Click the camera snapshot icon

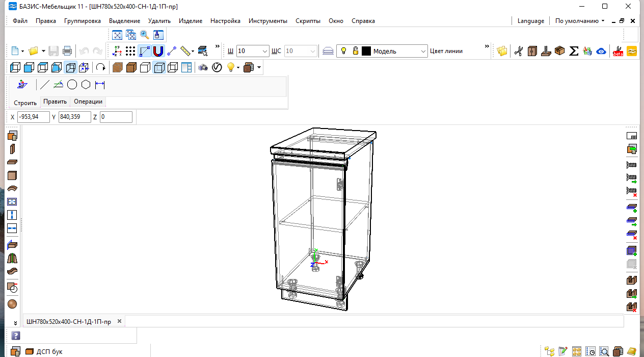tap(203, 67)
